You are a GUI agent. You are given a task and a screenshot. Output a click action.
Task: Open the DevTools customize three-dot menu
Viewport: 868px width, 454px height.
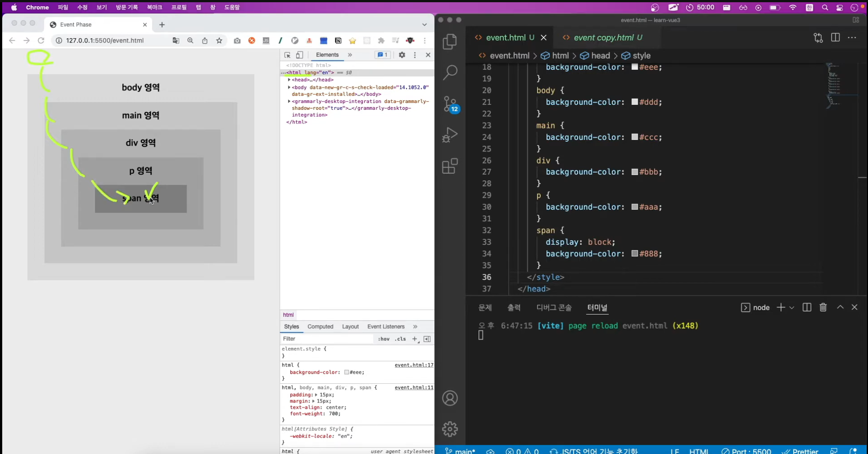pos(415,55)
